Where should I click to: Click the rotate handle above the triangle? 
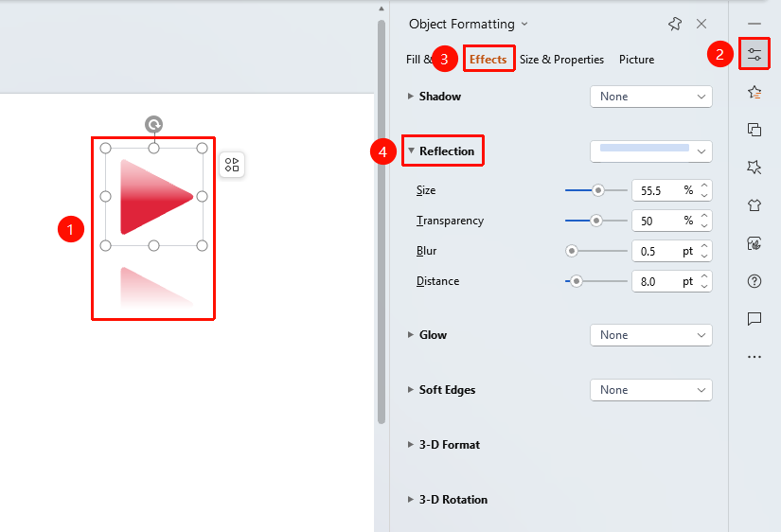point(154,124)
